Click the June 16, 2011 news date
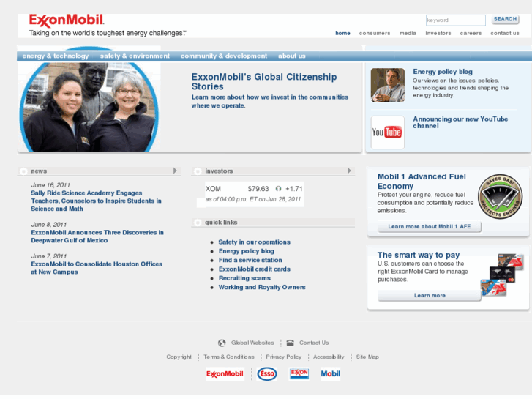The image size is (532, 399). pyautogui.click(x=50, y=185)
